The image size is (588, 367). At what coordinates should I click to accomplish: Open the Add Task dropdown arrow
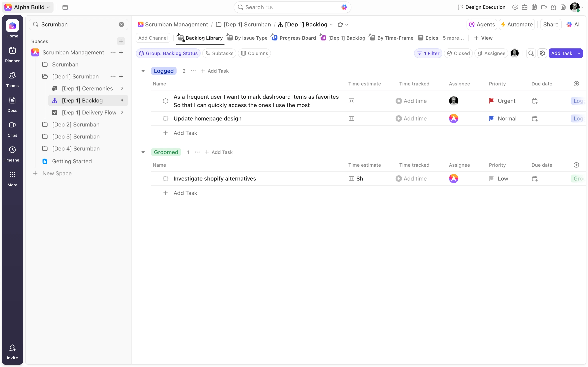click(579, 53)
